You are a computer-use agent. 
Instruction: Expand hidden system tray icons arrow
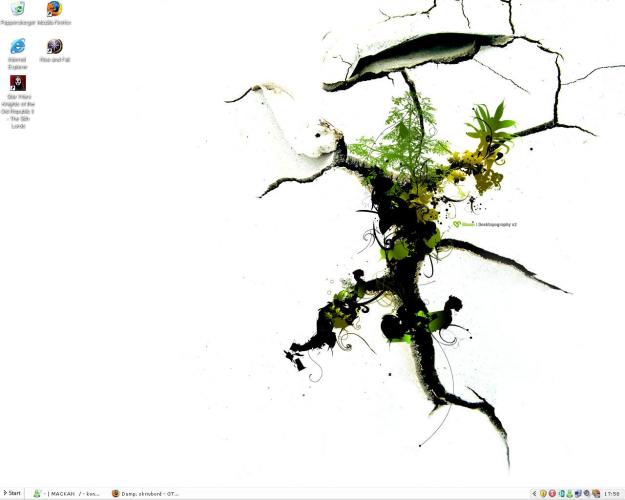(x=534, y=493)
